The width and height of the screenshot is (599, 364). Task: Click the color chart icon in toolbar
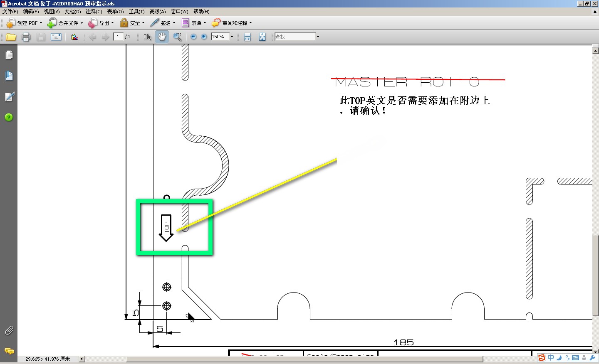pos(75,37)
